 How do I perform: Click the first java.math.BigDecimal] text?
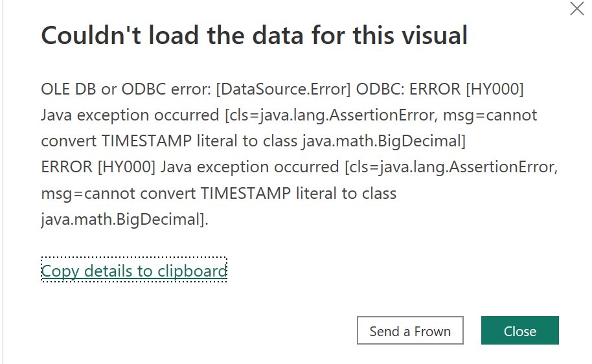coord(383,141)
